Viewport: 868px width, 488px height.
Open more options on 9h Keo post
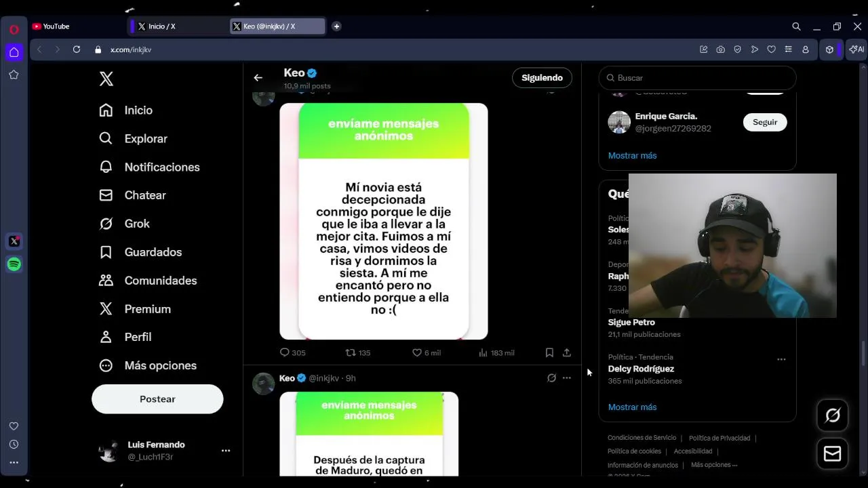tap(567, 378)
